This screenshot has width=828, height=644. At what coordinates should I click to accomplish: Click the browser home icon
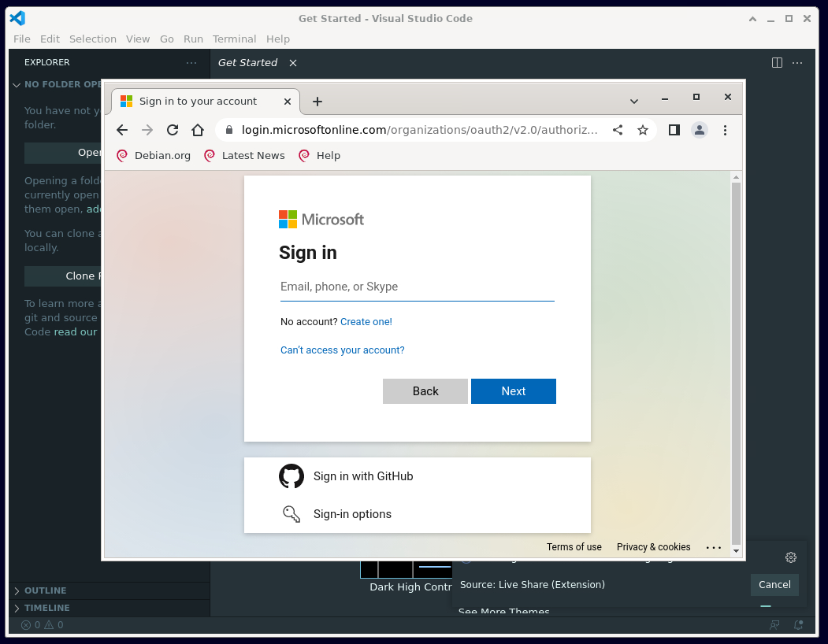(x=198, y=130)
